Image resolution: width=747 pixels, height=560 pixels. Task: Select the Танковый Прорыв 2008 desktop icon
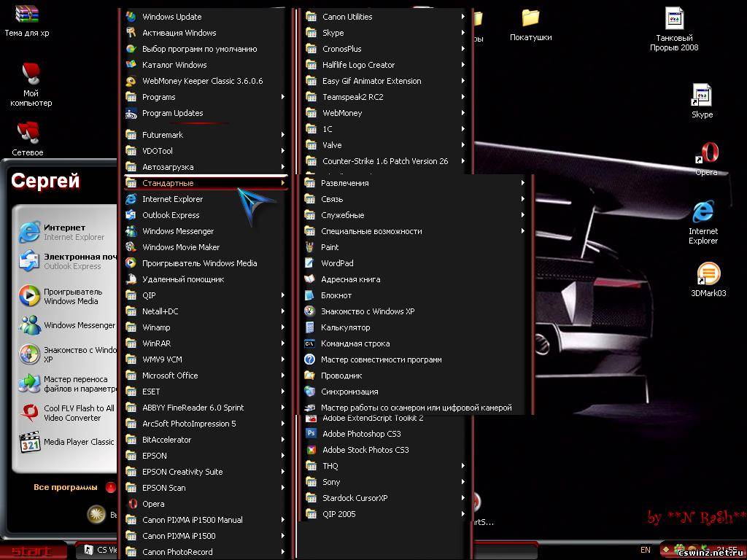point(674,29)
